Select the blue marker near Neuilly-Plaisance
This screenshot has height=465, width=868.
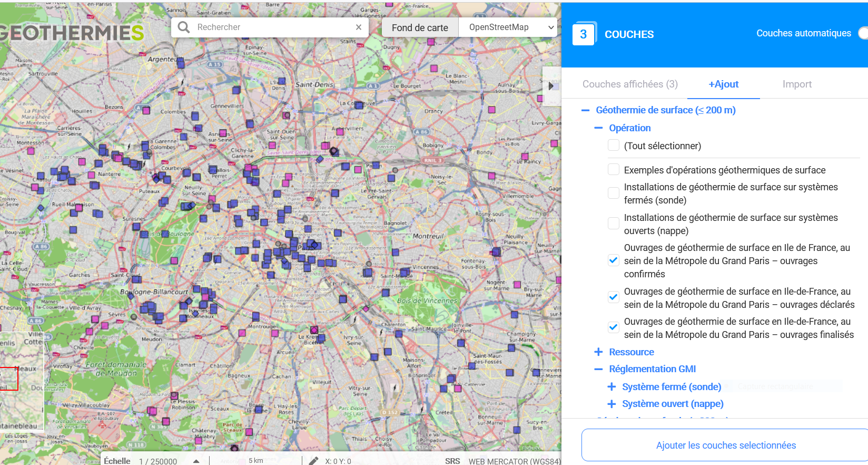tap(496, 252)
